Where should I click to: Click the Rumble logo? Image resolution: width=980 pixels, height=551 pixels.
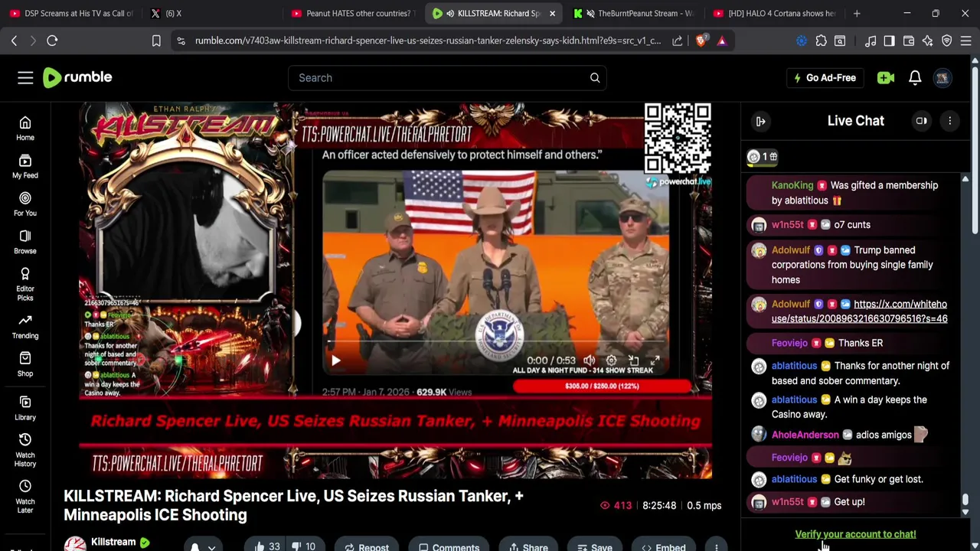(77, 77)
